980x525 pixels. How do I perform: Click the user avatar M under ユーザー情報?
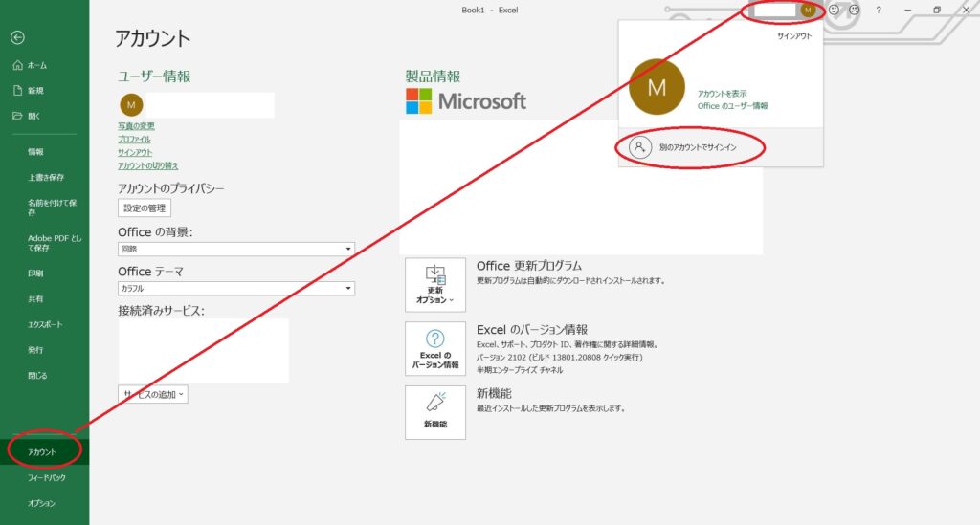click(131, 105)
